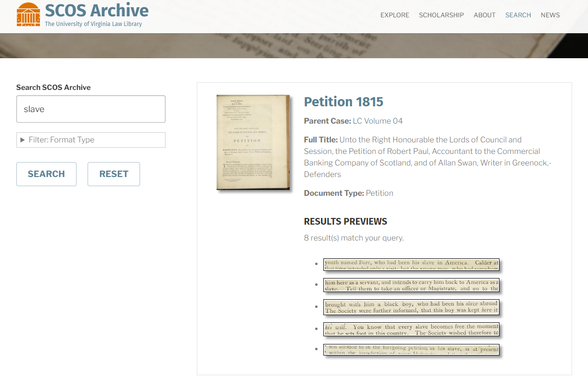This screenshot has height=381, width=588.
Task: Click the search field containing 'slave'
Action: click(x=91, y=109)
